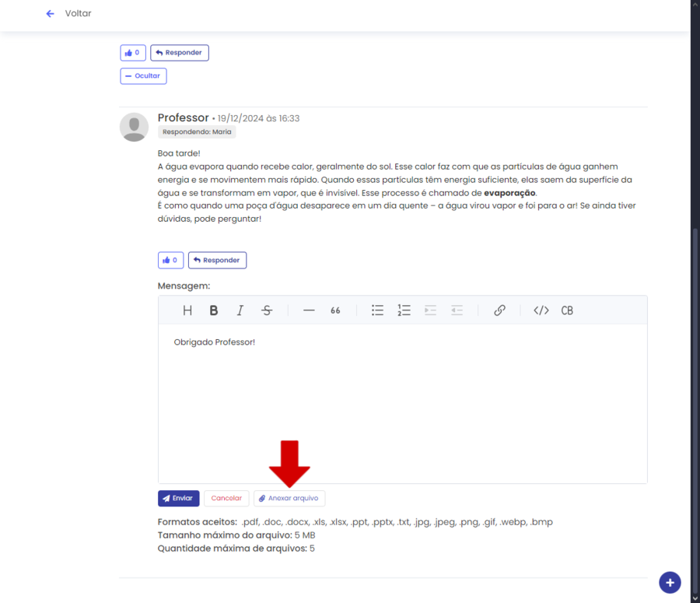This screenshot has height=603, width=700.
Task: Create a bulleted list
Action: tap(377, 310)
